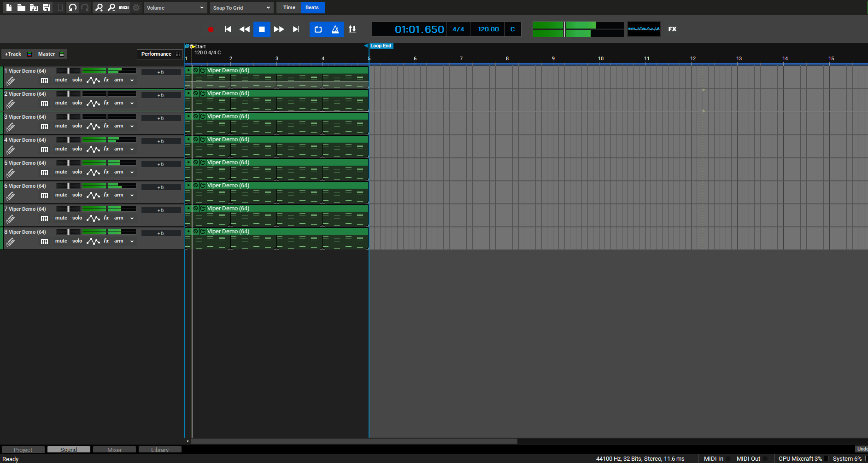Expand arm options arrow on track 1
This screenshot has height=463, width=868.
pos(132,81)
